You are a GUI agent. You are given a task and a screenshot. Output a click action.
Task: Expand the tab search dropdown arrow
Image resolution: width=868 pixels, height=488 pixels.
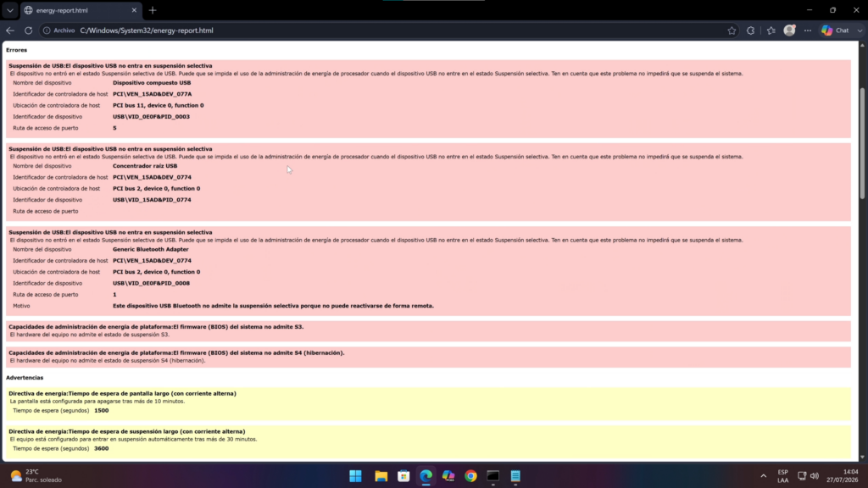(x=10, y=10)
